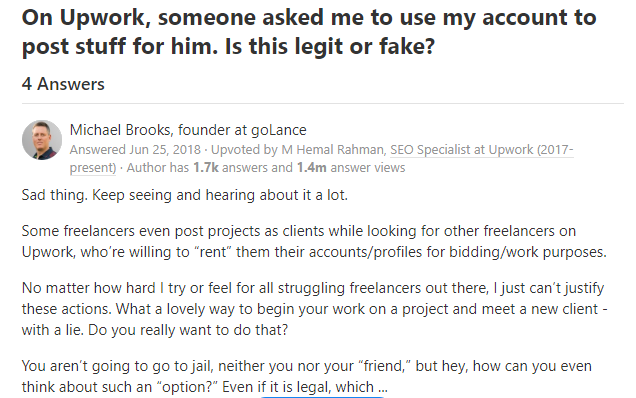
Task: Click the "Author has" stats text
Action: 158,168
